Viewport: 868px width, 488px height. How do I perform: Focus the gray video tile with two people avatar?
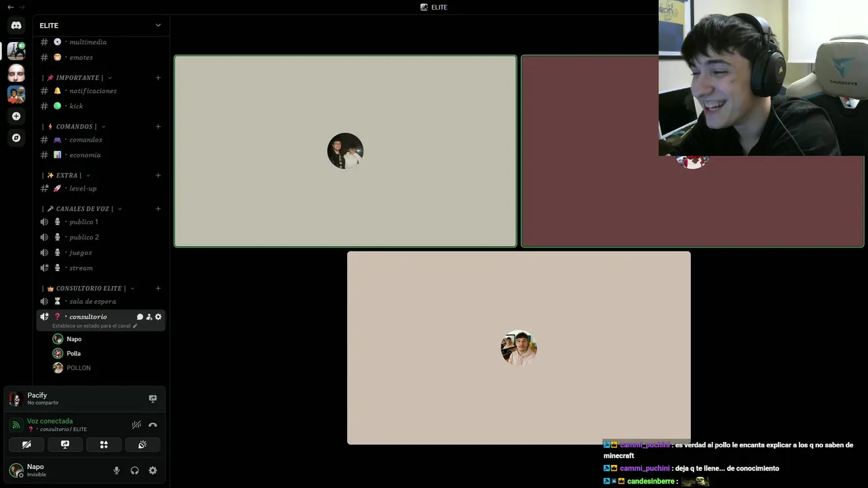tap(345, 150)
